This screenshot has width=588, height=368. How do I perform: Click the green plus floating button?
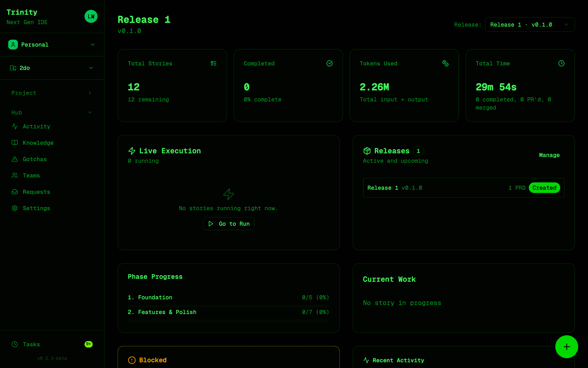tap(567, 347)
